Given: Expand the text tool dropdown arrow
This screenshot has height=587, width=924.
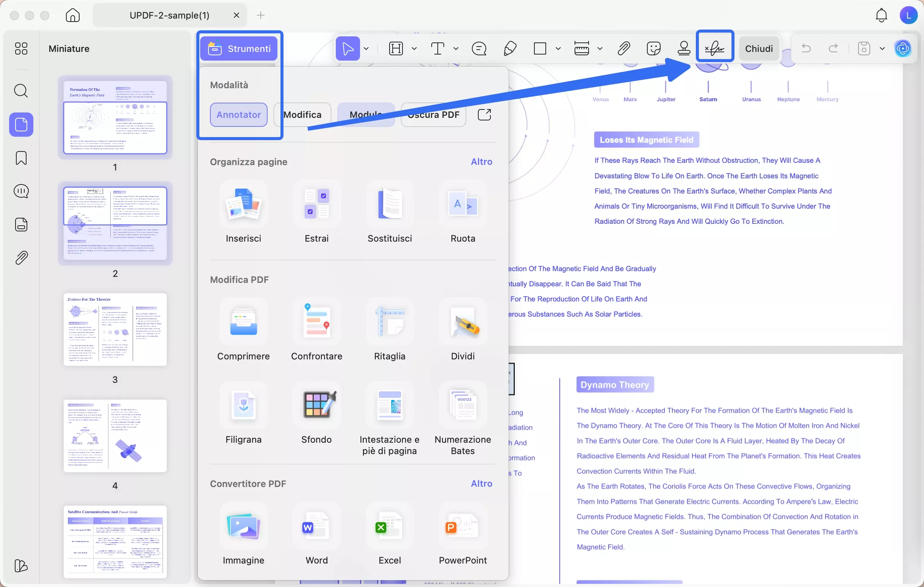Looking at the screenshot, I should [456, 49].
